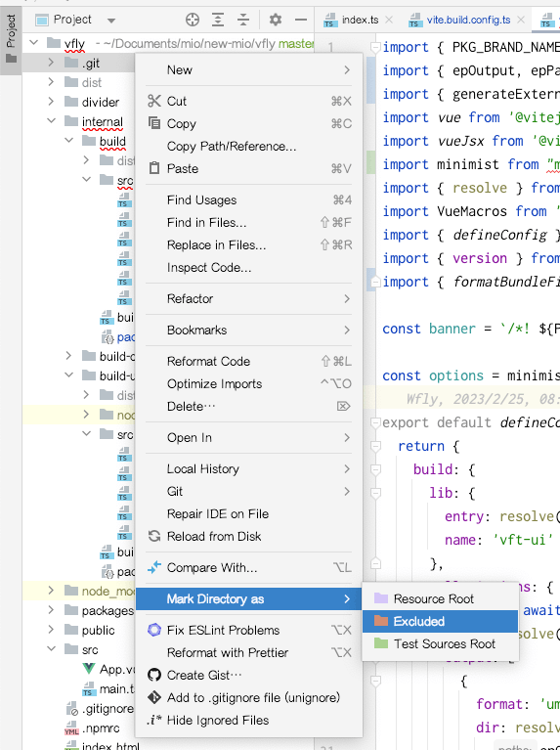The image size is (560, 750).
Task: Click the ESLint icon for Fix ESLint Problems
Action: 154,630
